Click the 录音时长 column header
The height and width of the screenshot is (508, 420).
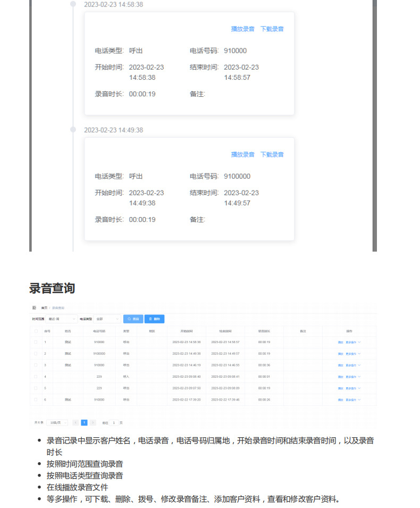pos(264,331)
